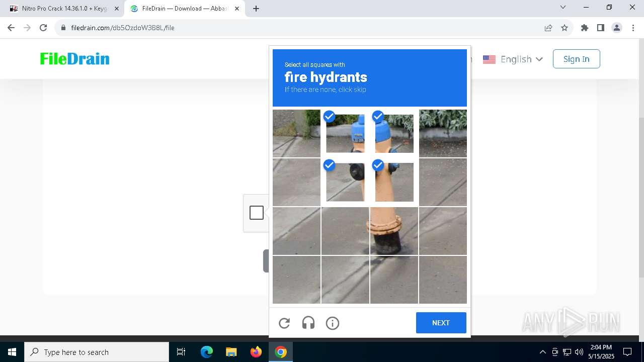The height and width of the screenshot is (362, 644).
Task: Open the Chrome profile menu
Action: click(x=617, y=28)
